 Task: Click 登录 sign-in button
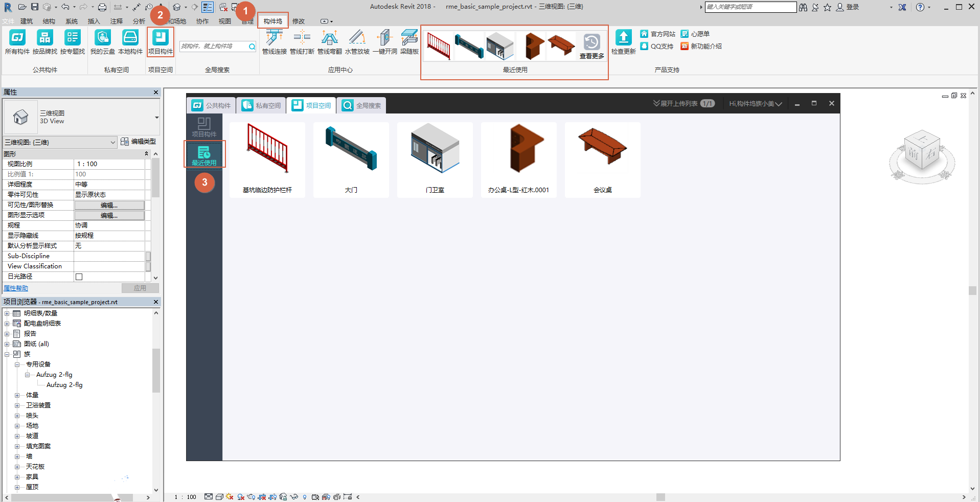coord(848,7)
